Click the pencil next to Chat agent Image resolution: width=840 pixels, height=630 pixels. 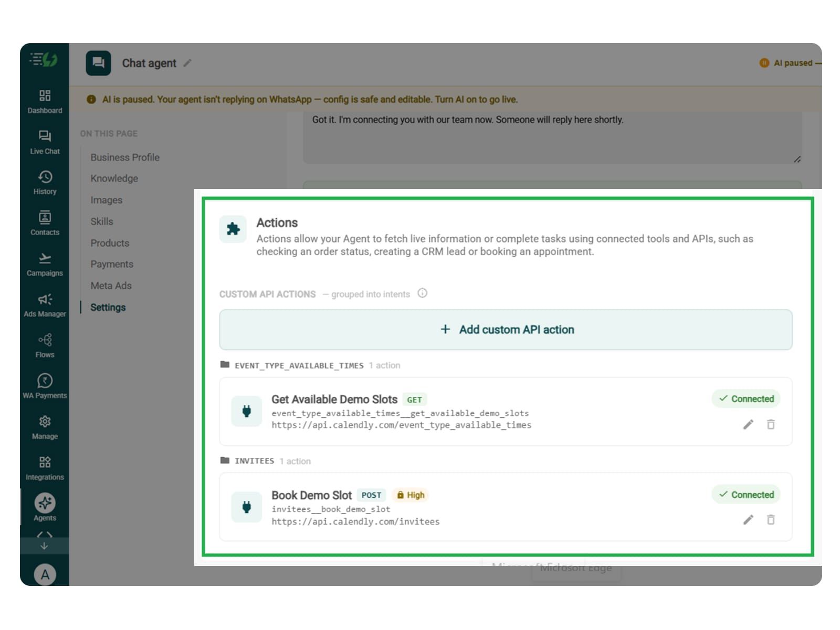pos(187,63)
